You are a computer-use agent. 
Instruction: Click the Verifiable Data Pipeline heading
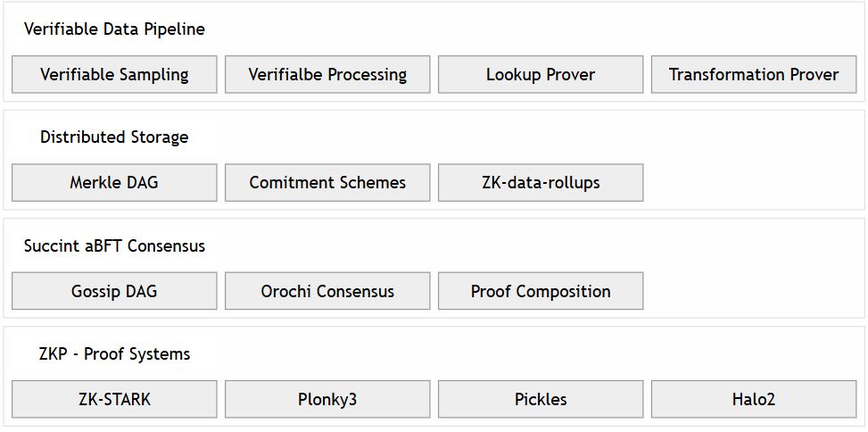pos(114,29)
